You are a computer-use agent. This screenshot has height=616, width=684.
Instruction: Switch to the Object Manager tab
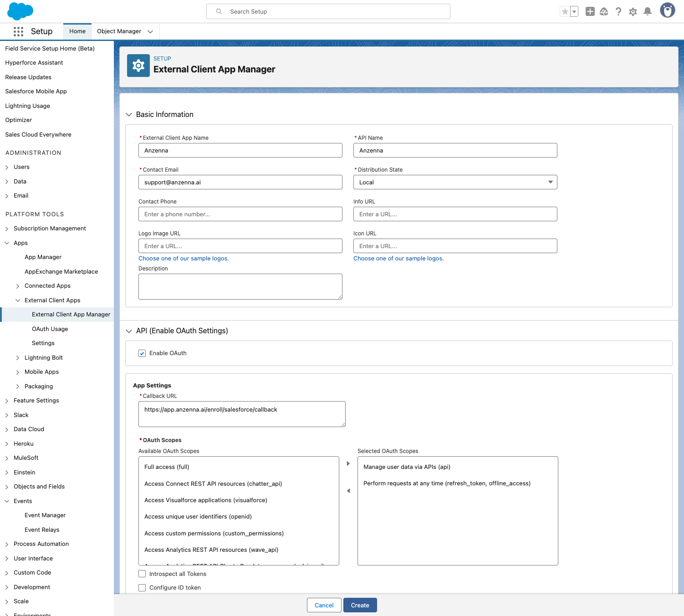(119, 31)
